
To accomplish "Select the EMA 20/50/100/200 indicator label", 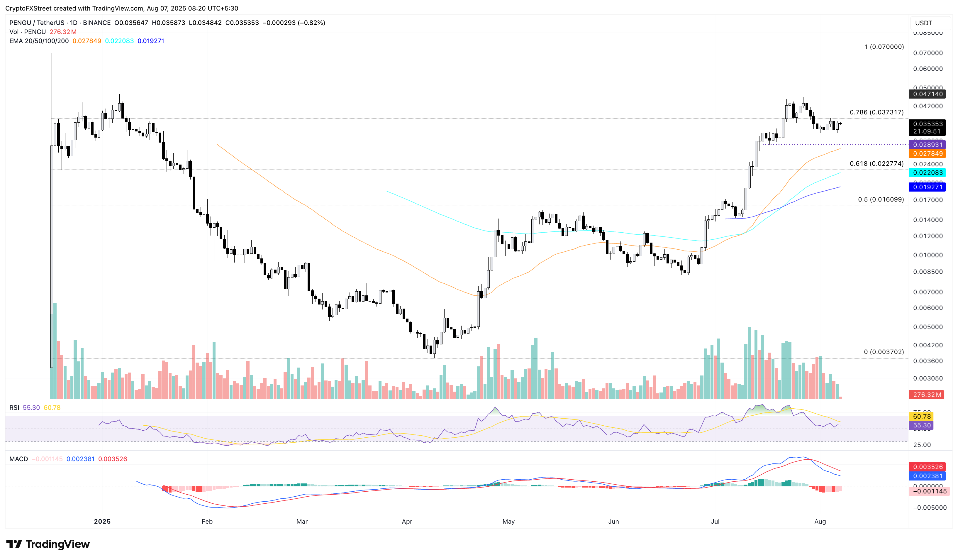I will coord(39,41).
